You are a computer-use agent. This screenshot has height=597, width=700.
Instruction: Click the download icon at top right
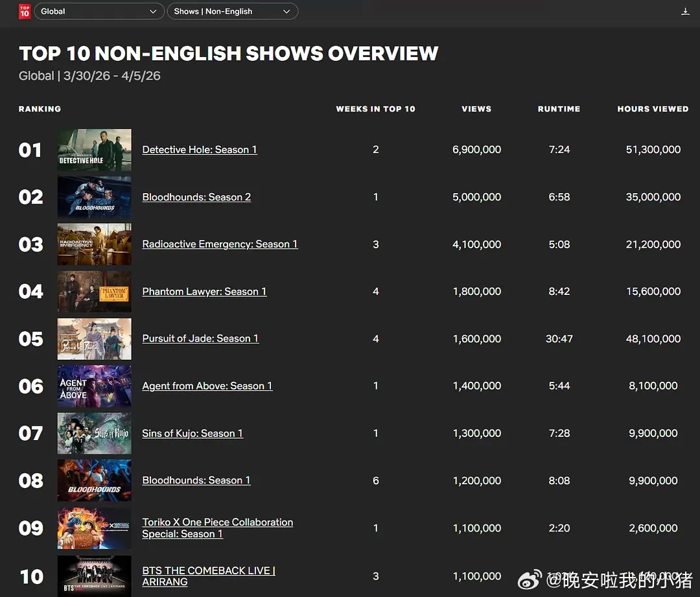[x=685, y=11]
